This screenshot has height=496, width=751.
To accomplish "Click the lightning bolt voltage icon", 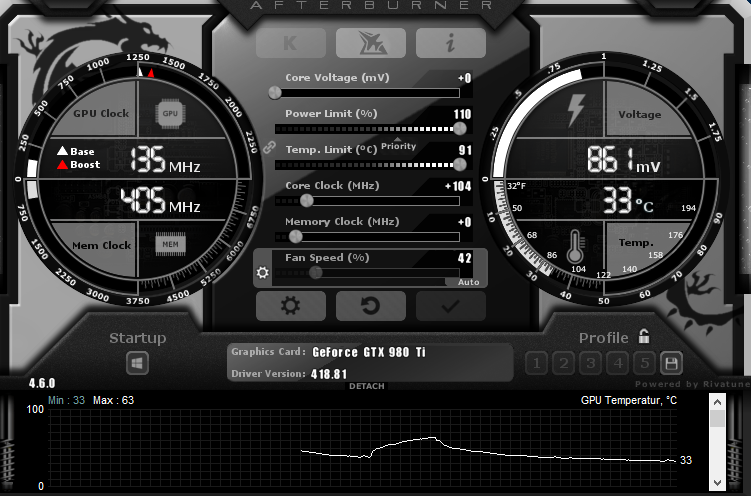I will [x=576, y=110].
